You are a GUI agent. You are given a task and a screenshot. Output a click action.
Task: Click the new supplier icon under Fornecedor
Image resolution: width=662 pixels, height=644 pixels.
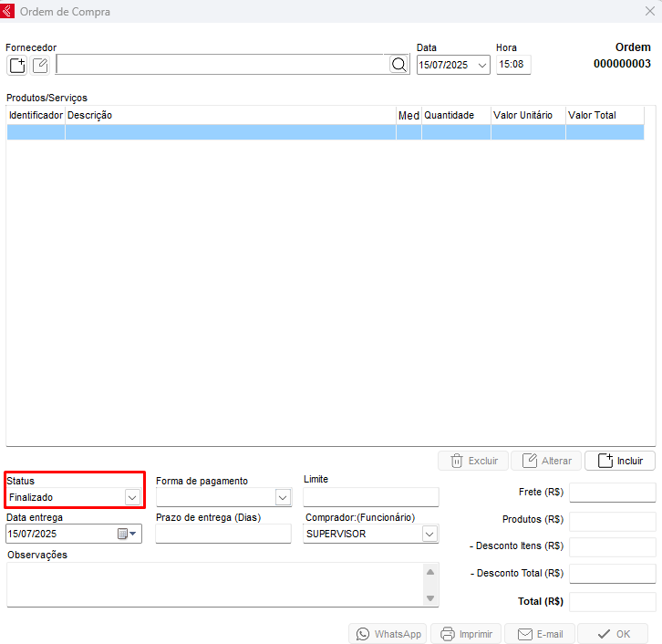point(17,65)
